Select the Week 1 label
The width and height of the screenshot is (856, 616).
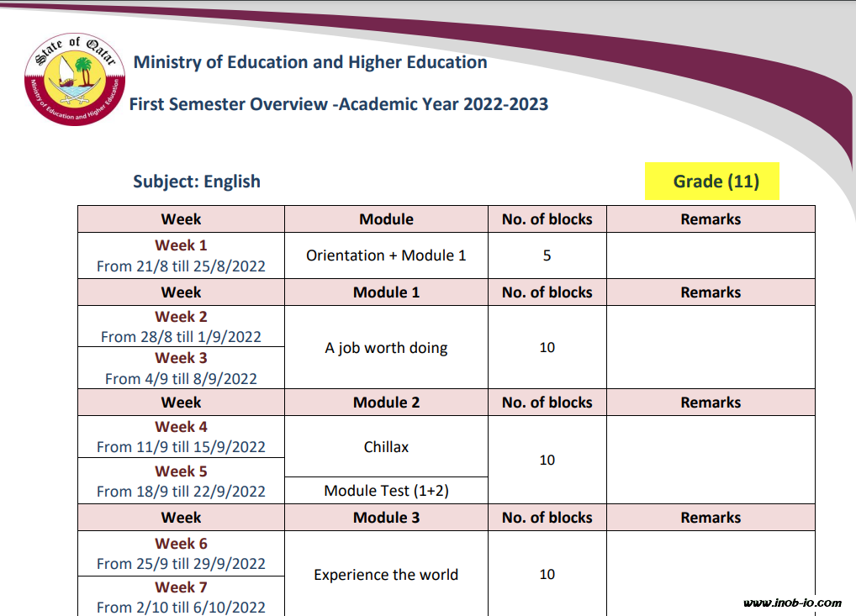pyautogui.click(x=181, y=245)
